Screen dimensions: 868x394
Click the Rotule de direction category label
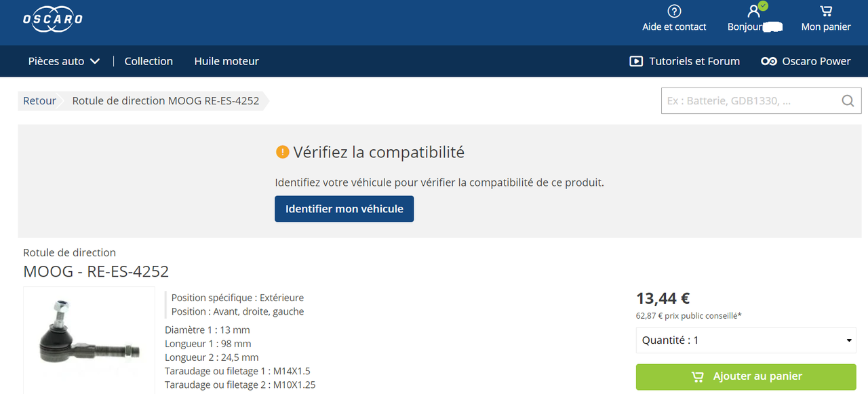(x=69, y=252)
